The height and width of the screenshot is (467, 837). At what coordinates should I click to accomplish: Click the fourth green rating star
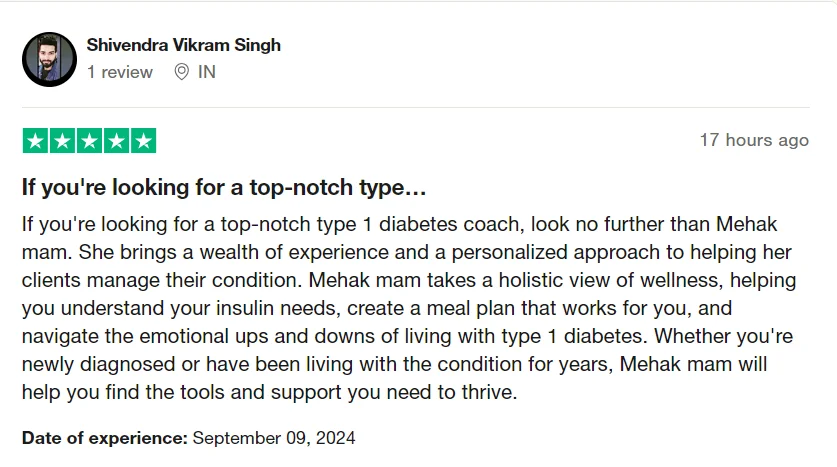[116, 140]
